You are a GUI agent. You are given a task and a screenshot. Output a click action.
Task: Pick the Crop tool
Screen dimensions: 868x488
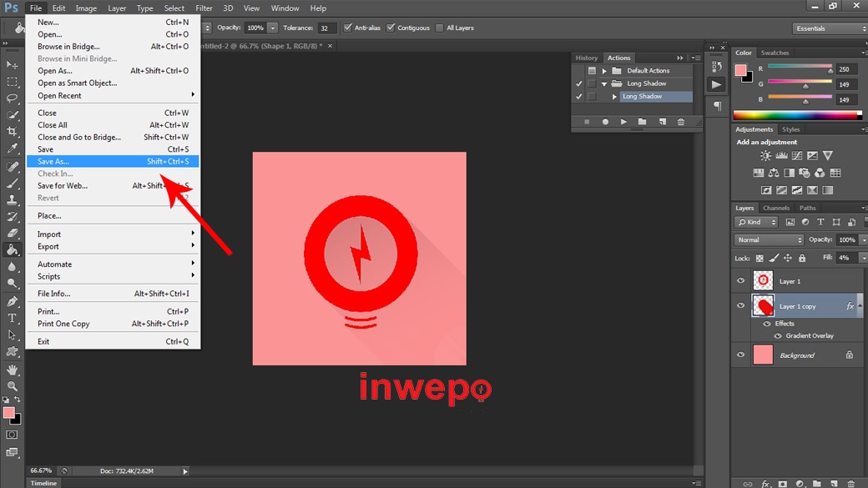pos(13,132)
